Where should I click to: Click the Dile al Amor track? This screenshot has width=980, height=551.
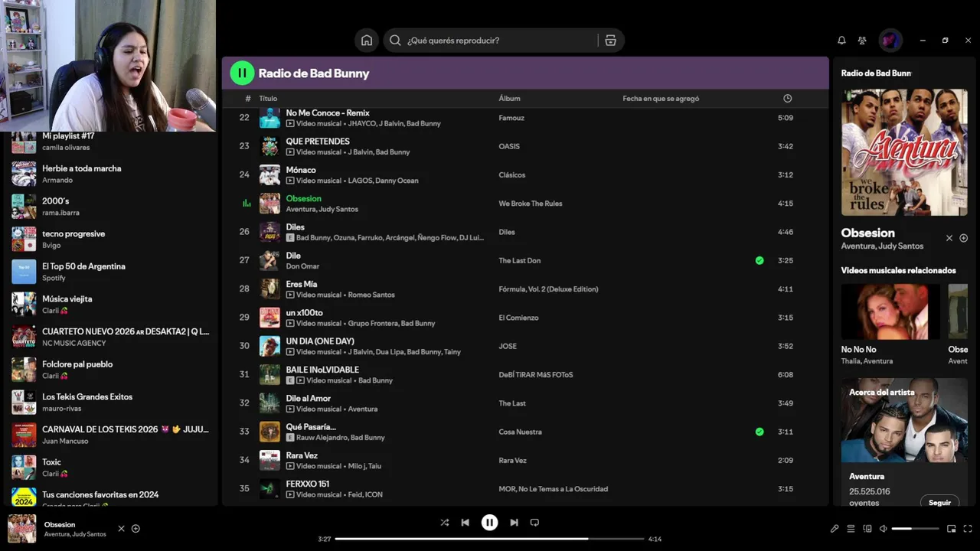click(309, 399)
